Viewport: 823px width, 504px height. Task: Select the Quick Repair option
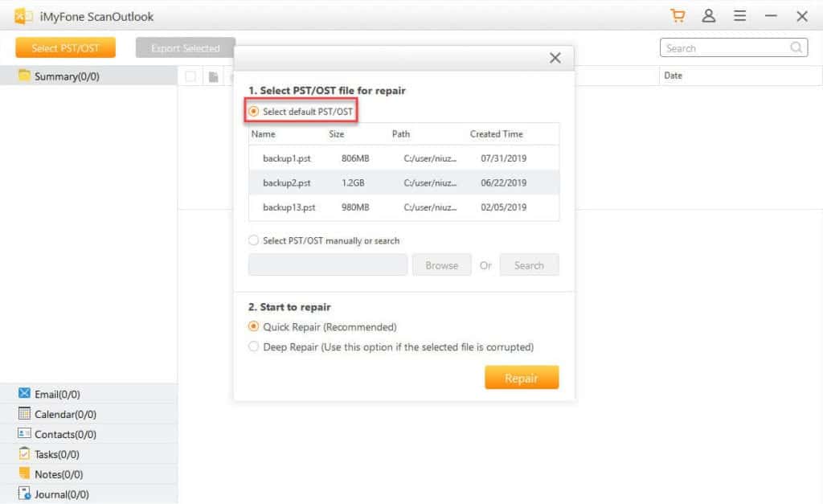[x=254, y=327]
